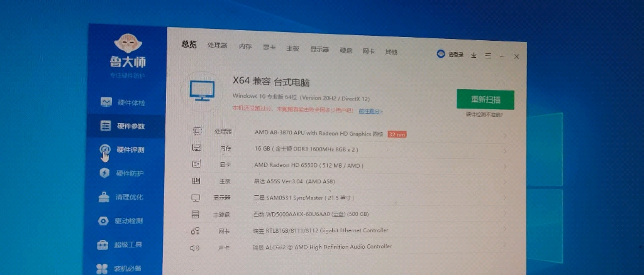Open 装机必备 sidebar item
The width and height of the screenshot is (644, 275).
coord(119,269)
